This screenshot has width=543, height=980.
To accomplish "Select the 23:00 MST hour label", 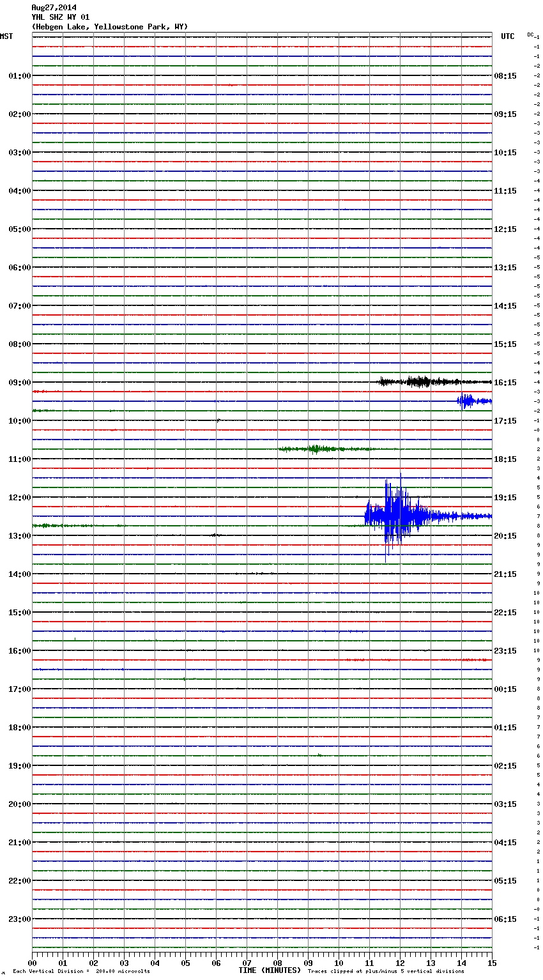I will (20, 919).
